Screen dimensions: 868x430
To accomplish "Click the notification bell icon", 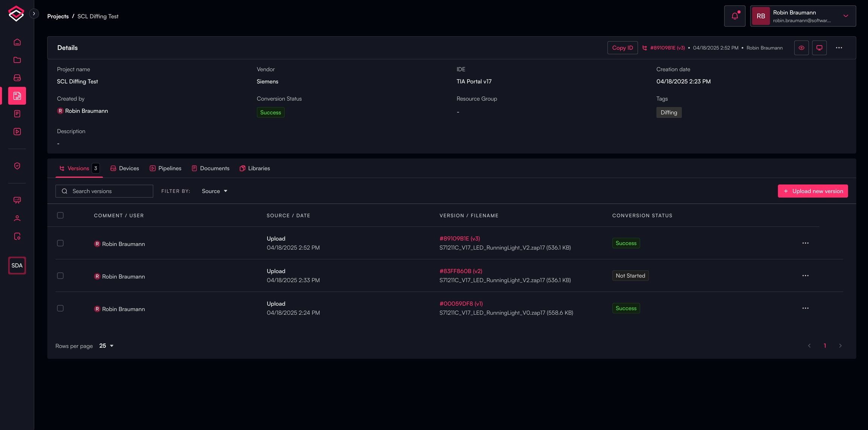I will pyautogui.click(x=734, y=16).
